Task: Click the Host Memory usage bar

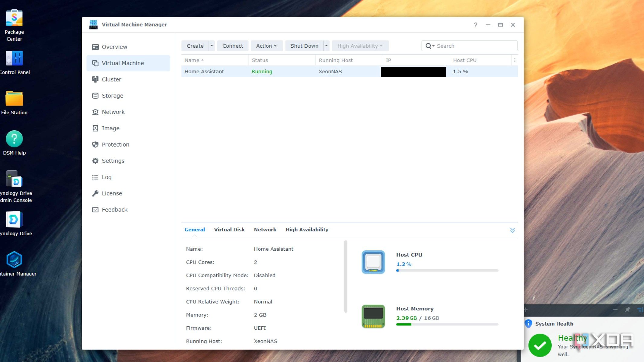Action: tap(447, 324)
